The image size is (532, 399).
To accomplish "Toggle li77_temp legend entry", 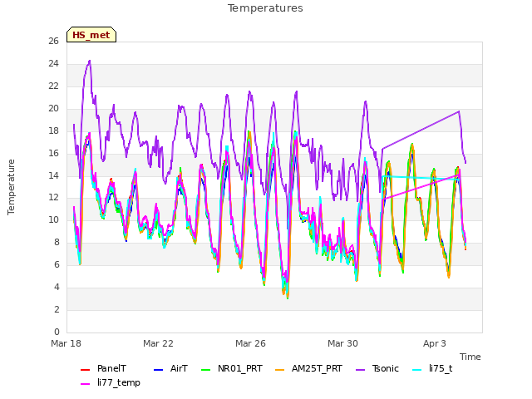I will [111, 382].
